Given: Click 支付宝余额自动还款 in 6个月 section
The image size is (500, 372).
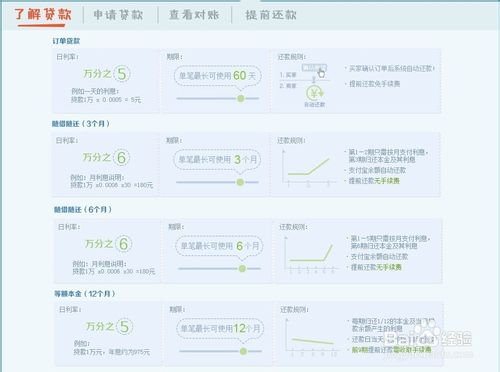Looking at the screenshot, I should click(x=379, y=257).
